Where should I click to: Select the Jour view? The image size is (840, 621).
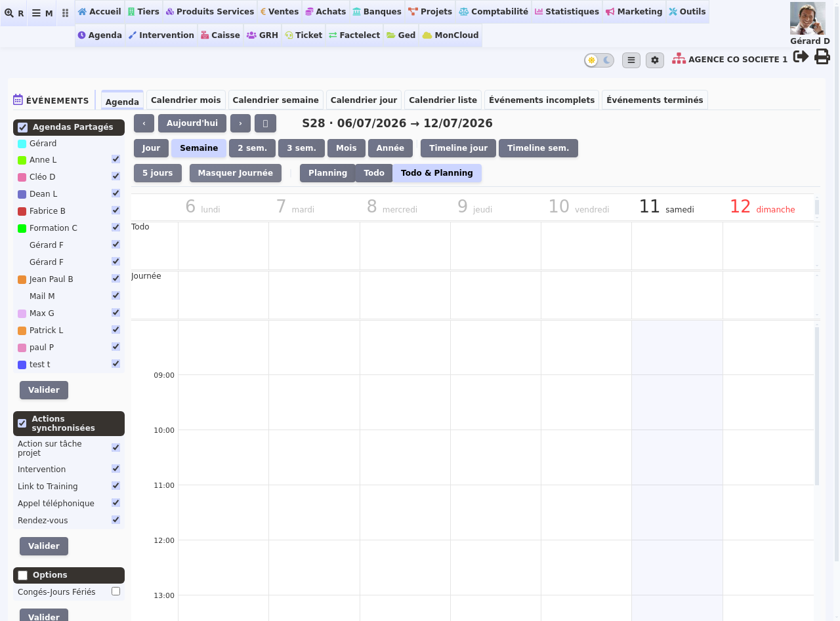pyautogui.click(x=151, y=148)
